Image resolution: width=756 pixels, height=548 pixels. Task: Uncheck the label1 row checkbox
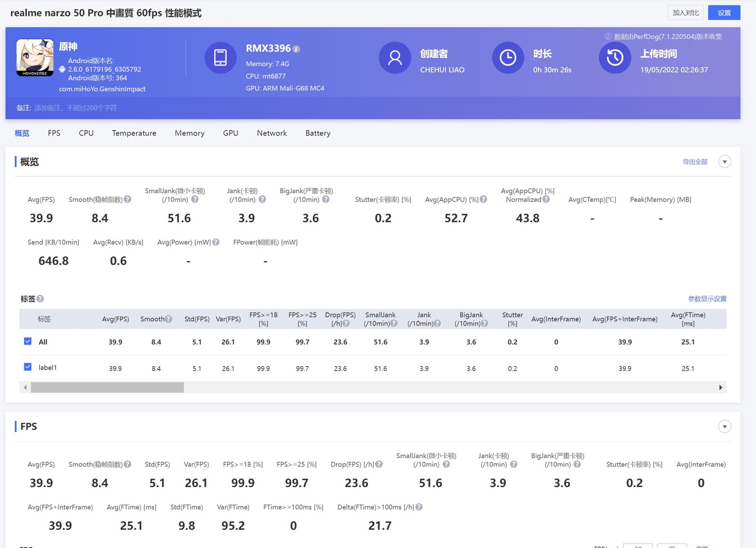coord(28,367)
